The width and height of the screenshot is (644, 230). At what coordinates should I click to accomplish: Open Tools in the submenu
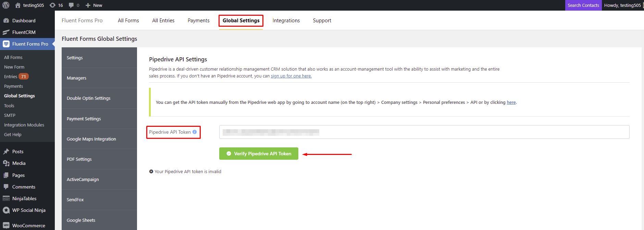(9, 106)
